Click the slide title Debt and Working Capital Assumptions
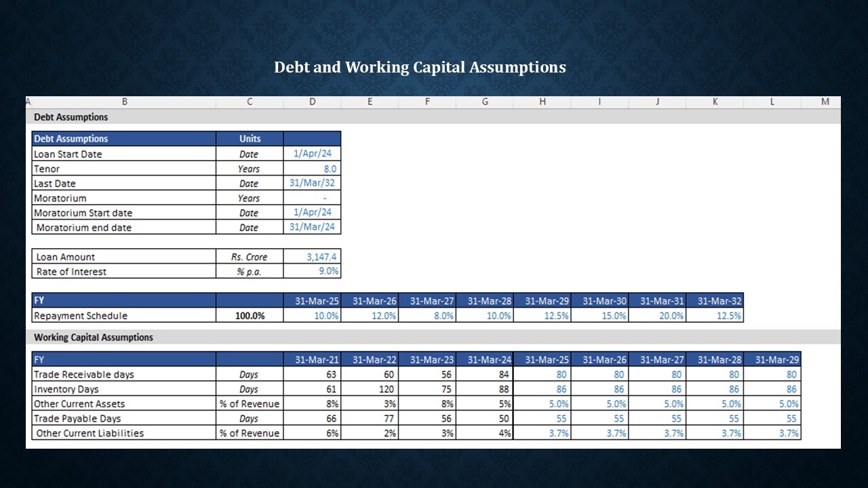This screenshot has height=488, width=868. 420,67
